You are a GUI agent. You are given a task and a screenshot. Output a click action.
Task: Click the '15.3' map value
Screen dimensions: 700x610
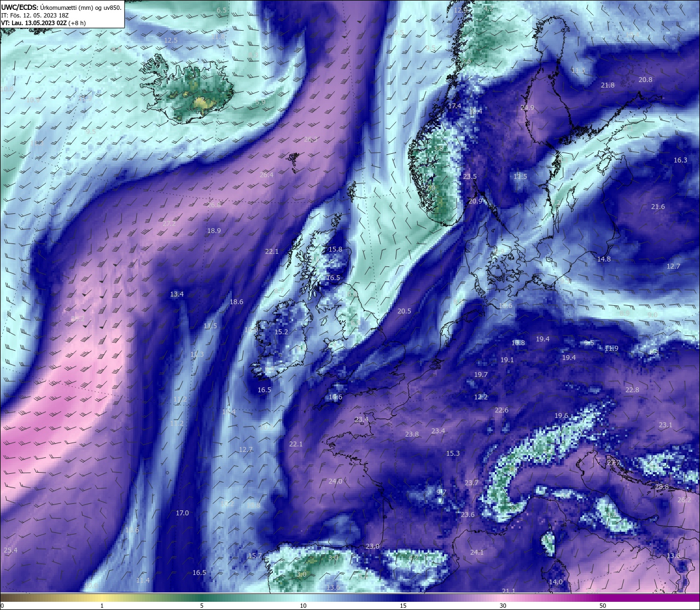(453, 454)
